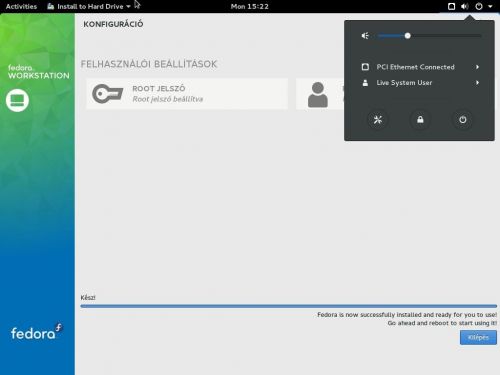
Task: Select Live System User entry
Action: pos(419,83)
